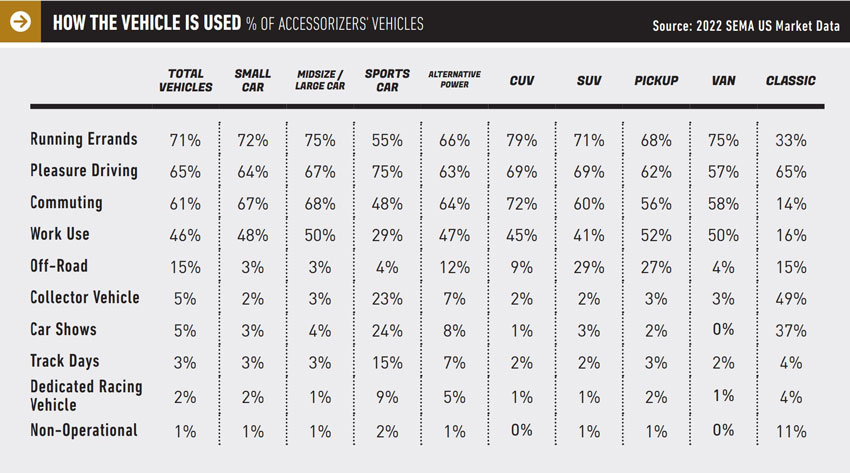Select the Sports Car column header
Viewport: 850px width, 473px height.
tap(387, 80)
